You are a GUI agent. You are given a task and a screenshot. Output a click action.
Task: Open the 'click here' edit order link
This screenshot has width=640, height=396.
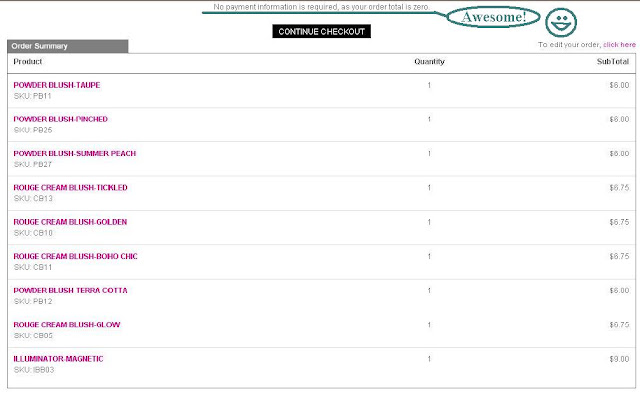[x=619, y=44]
